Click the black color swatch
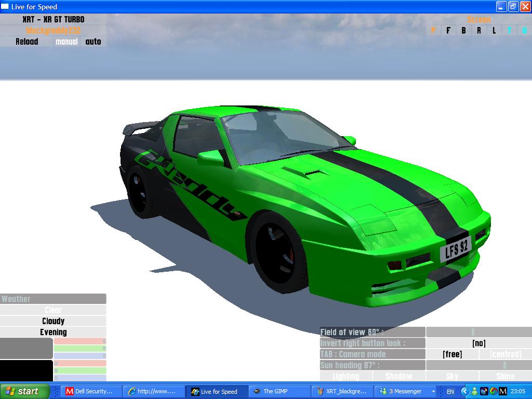This screenshot has width=532, height=399. [26, 370]
